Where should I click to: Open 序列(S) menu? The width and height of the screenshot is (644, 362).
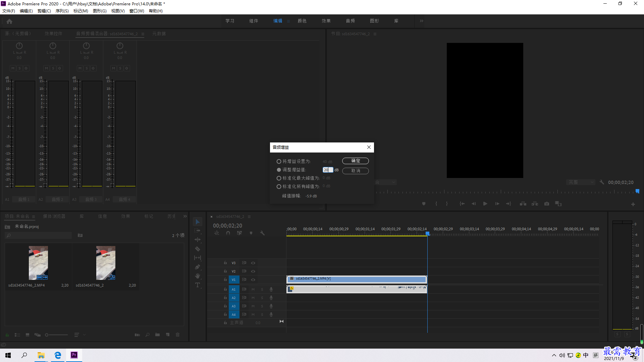(62, 11)
